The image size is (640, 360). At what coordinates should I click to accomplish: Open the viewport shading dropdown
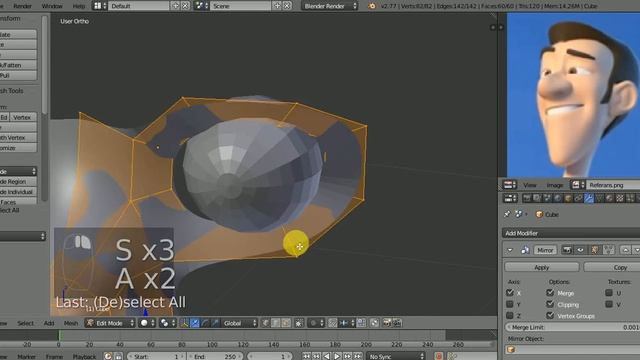point(147,323)
